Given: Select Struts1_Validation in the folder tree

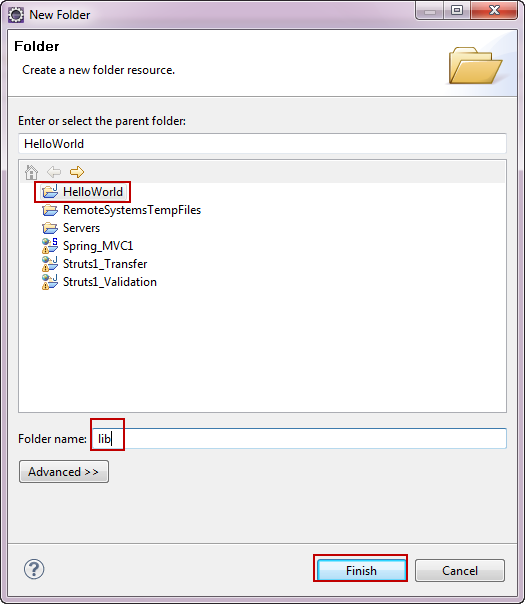Looking at the screenshot, I should (110, 282).
